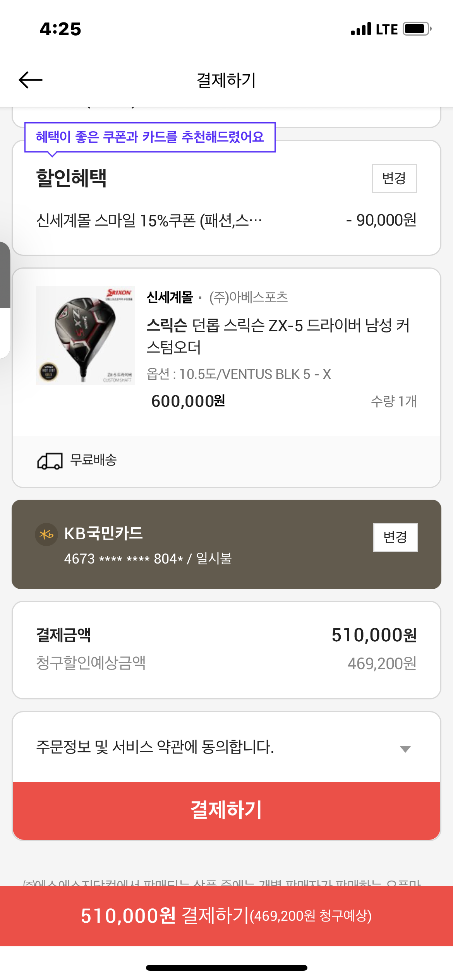Open the Srixon ZX-5 driver thumbnail
The width and height of the screenshot is (453, 980).
pyautogui.click(x=85, y=335)
